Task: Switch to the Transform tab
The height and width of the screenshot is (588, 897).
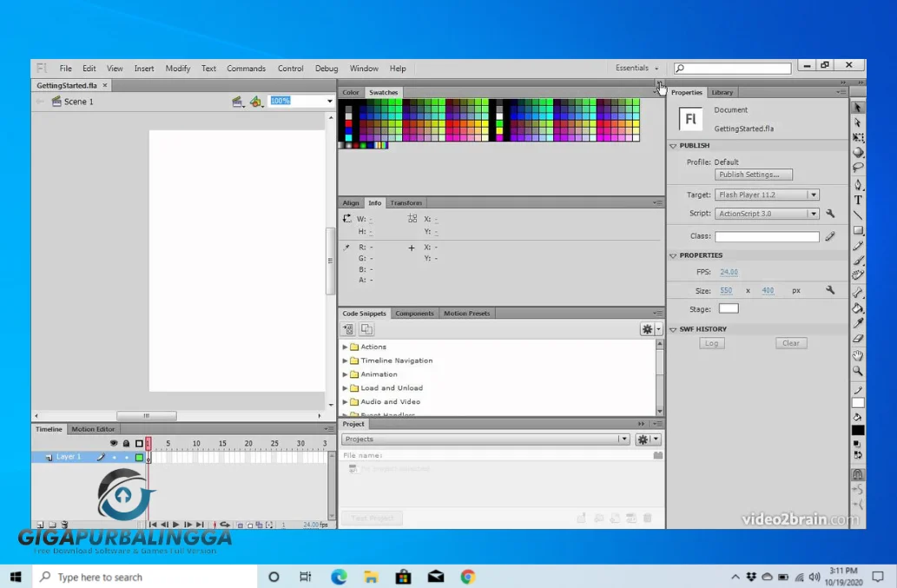Action: coord(406,202)
